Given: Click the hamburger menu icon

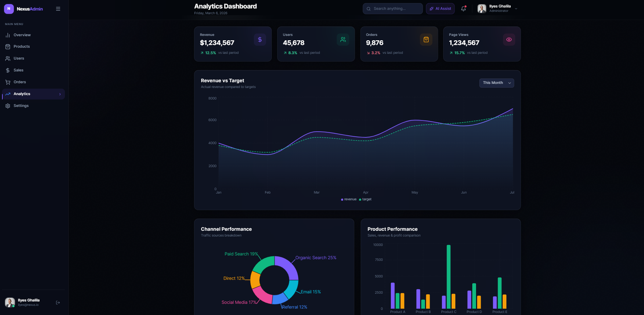Looking at the screenshot, I should [x=58, y=8].
